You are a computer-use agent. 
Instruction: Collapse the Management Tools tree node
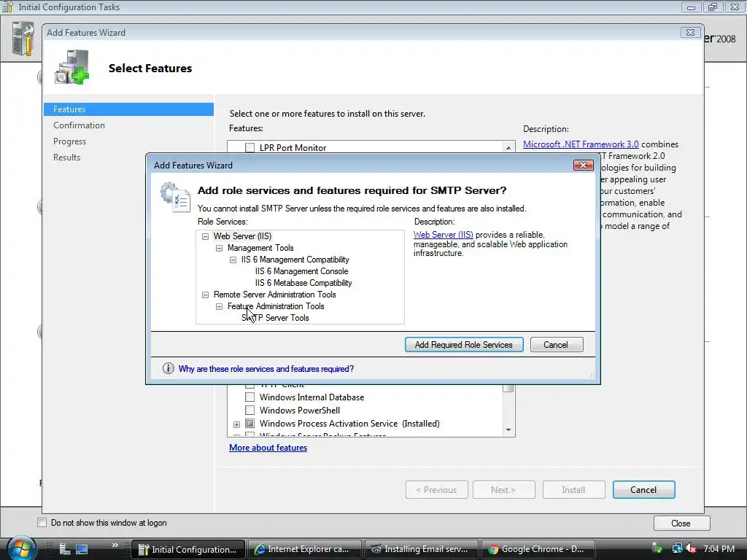[x=219, y=248]
